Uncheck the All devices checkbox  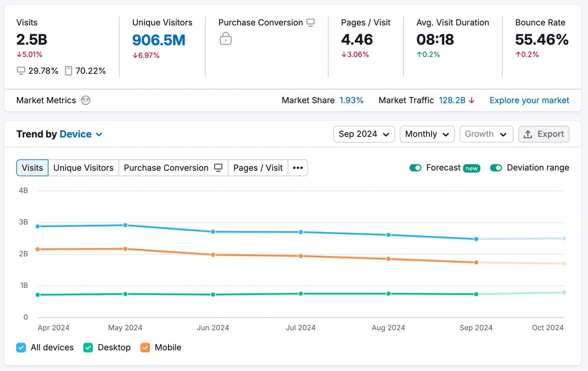(21, 348)
